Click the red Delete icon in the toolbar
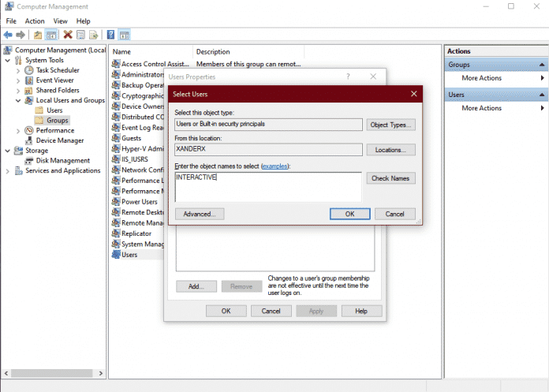549x392 pixels. [x=68, y=35]
